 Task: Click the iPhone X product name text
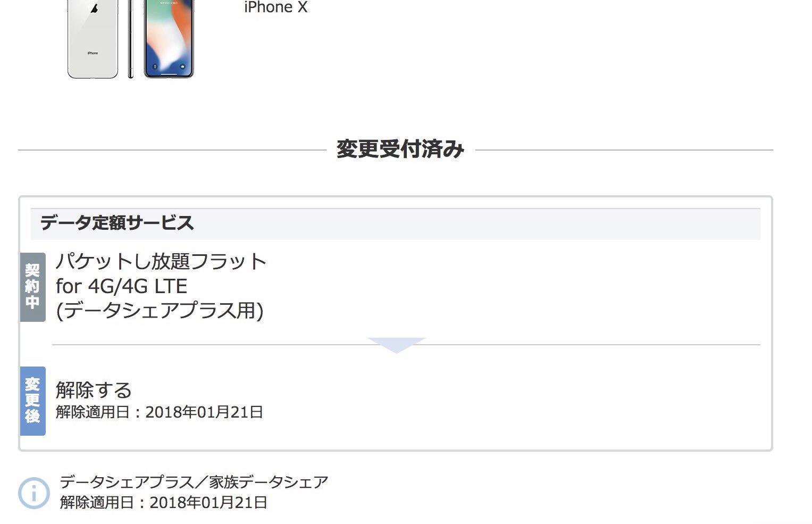coord(276,7)
